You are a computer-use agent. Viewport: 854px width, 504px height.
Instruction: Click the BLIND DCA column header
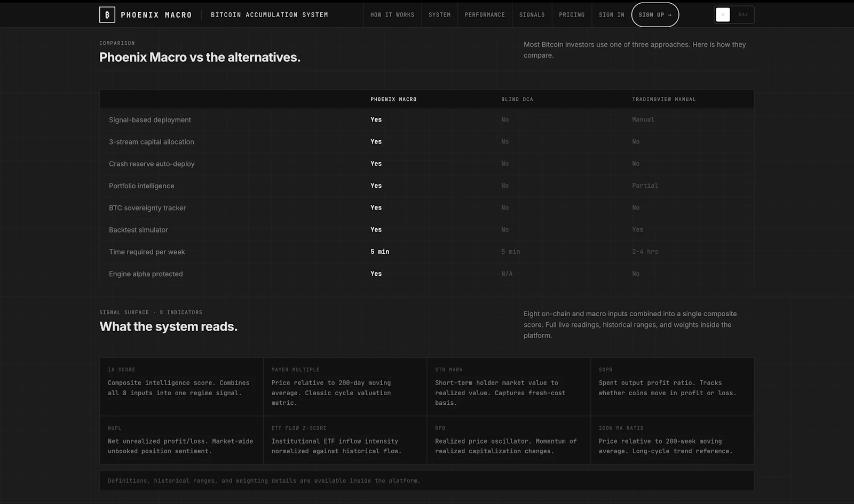(517, 99)
